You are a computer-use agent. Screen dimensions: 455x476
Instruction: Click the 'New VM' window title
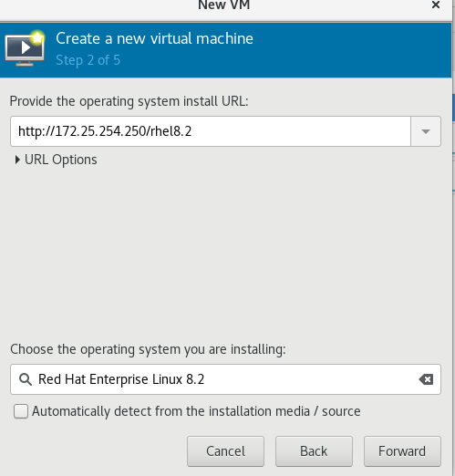(224, 5)
